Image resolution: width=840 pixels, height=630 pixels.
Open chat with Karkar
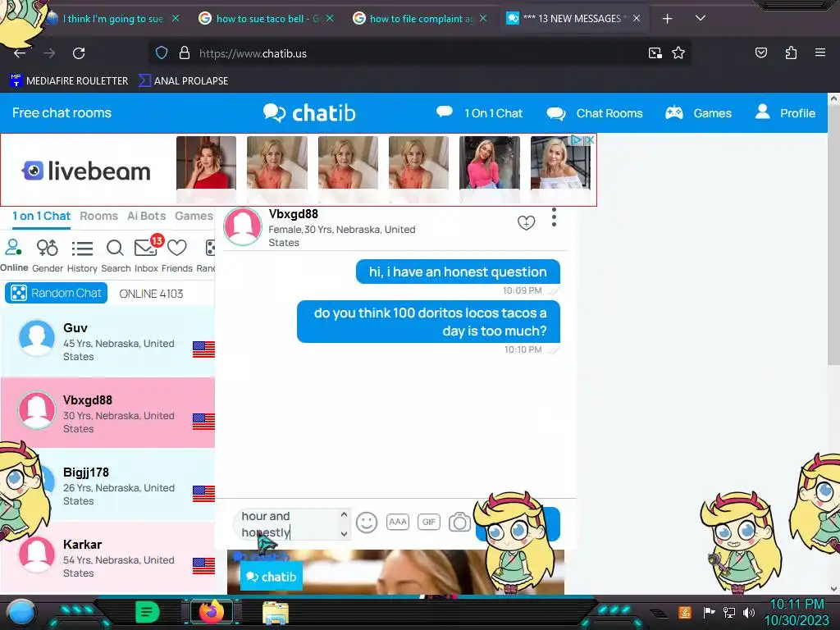click(107, 558)
